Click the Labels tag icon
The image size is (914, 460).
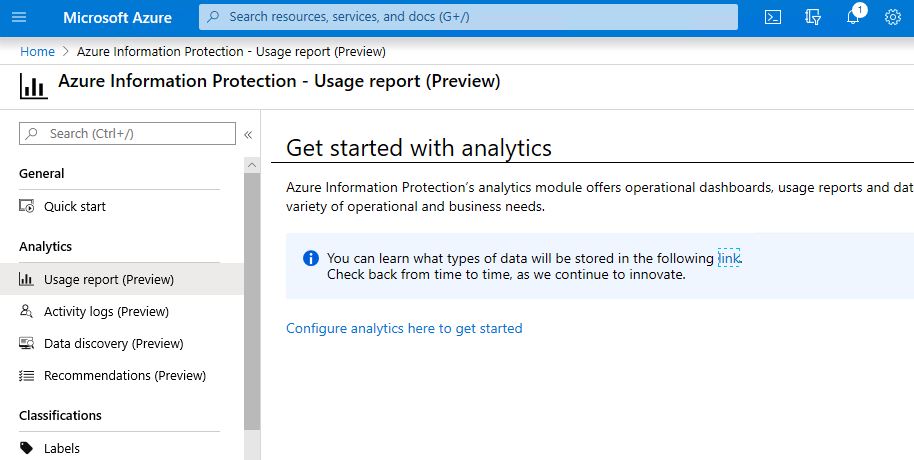pos(26,448)
